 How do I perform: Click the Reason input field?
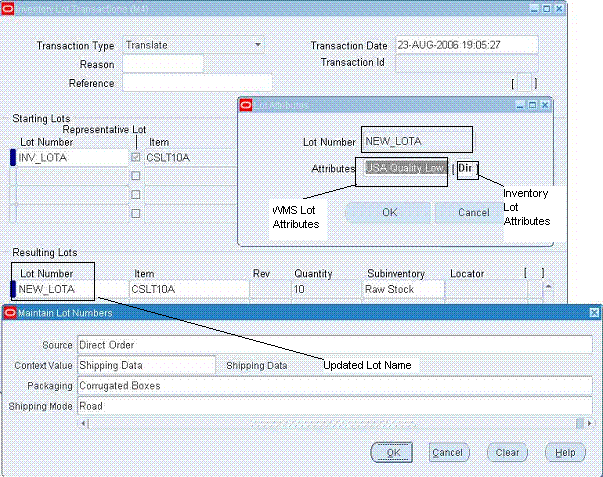tap(163, 63)
